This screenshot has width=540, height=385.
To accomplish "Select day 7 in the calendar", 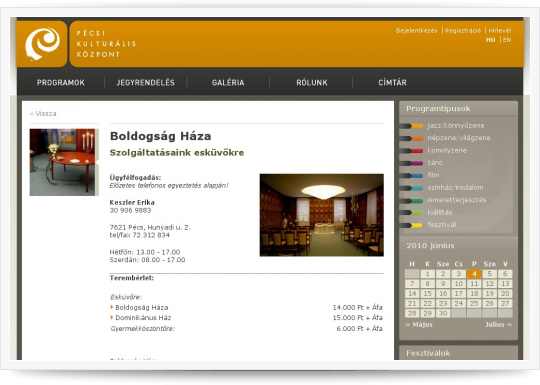I will click(x=412, y=284).
